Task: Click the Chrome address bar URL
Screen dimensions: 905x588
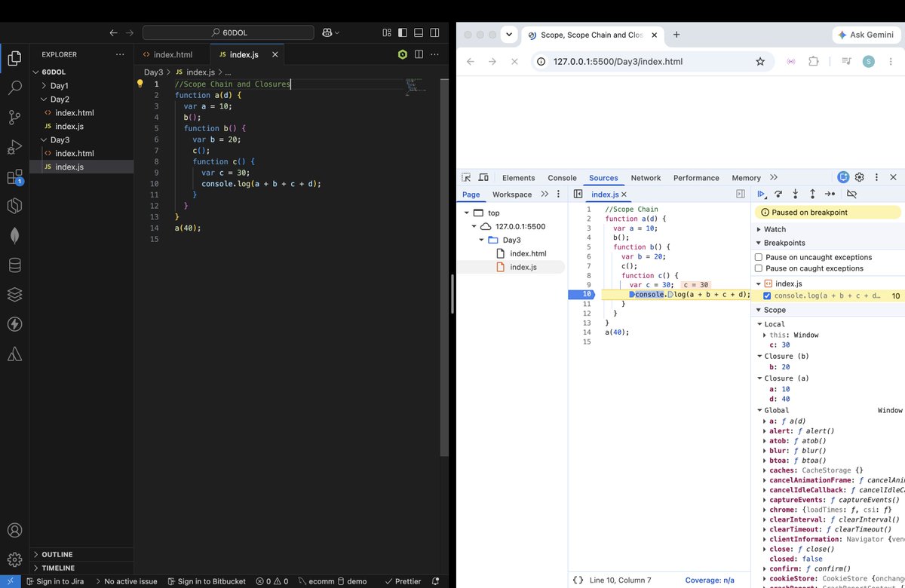Action: tap(618, 61)
